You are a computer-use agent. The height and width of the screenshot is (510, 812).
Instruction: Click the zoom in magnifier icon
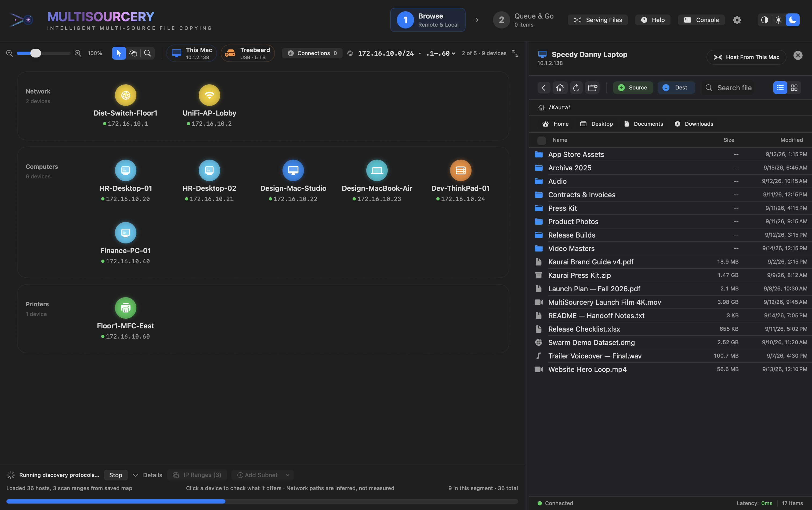click(78, 53)
